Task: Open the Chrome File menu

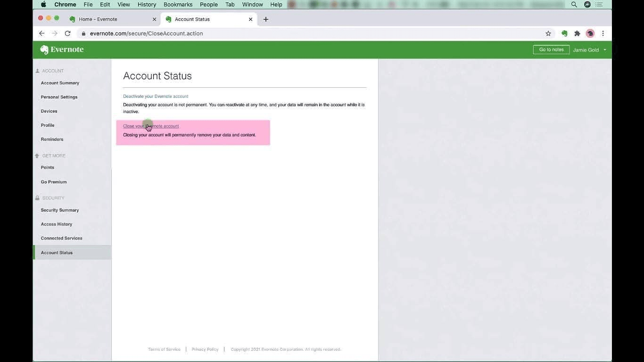Action: coord(88,4)
